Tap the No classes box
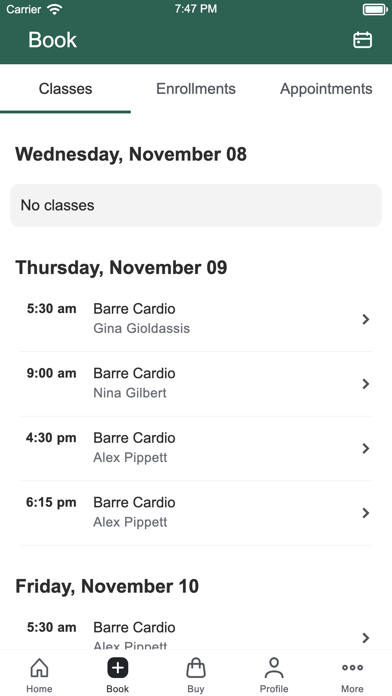The width and height of the screenshot is (392, 696). point(196,205)
